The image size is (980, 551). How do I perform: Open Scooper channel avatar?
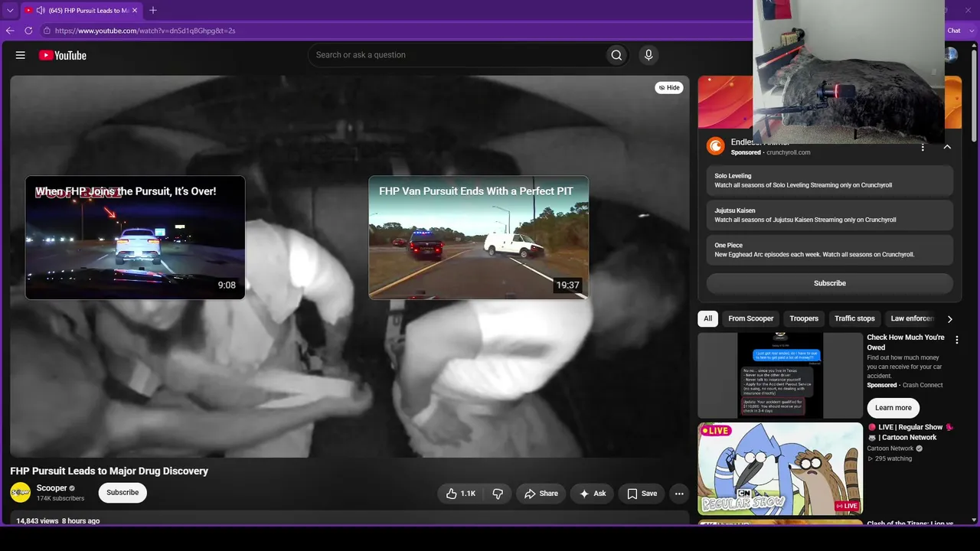pos(21,492)
